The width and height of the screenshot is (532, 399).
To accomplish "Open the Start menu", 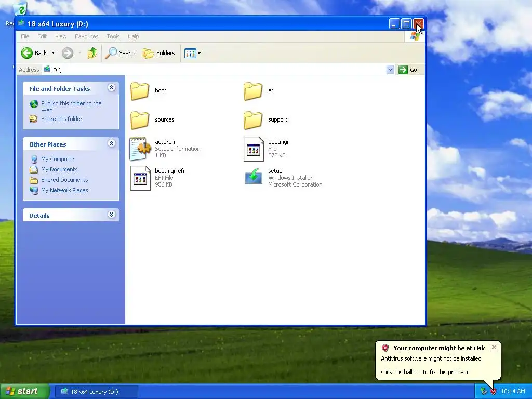I will (24, 392).
